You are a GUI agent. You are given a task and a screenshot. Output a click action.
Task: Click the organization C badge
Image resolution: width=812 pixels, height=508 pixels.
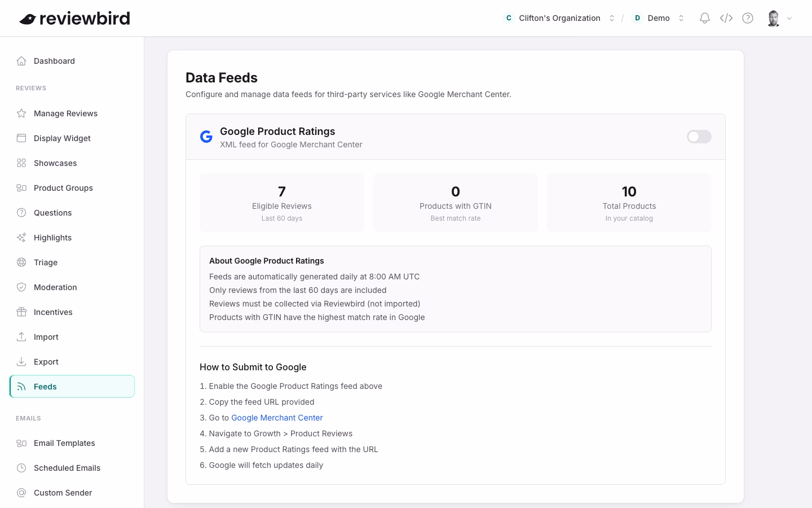(x=509, y=18)
